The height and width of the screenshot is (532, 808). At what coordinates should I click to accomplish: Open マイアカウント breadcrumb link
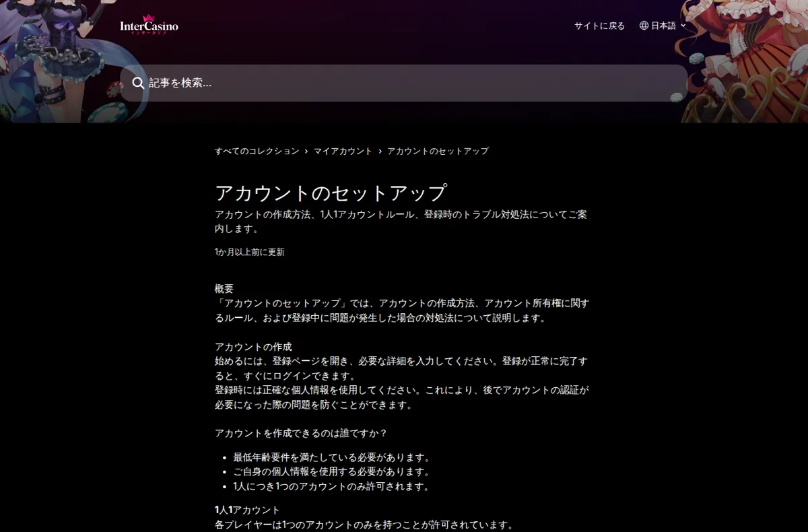coord(343,151)
